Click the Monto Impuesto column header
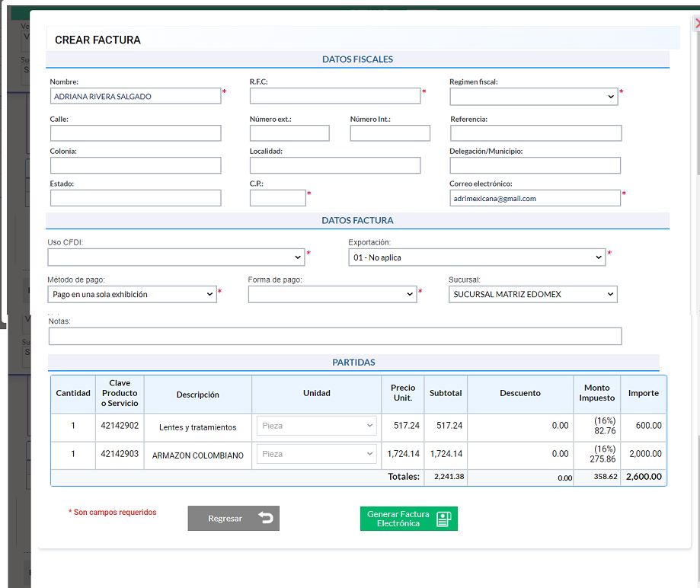Image resolution: width=700 pixels, height=588 pixels. (x=597, y=393)
